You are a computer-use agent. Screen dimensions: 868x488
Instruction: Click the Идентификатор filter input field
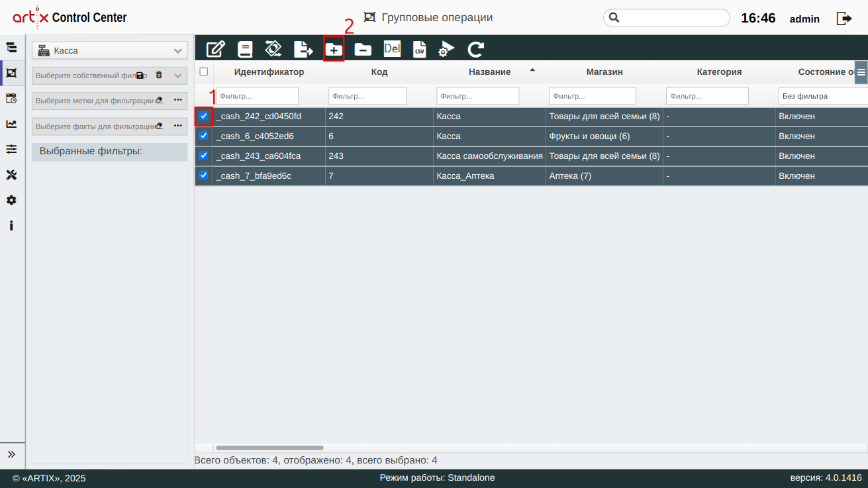(258, 96)
